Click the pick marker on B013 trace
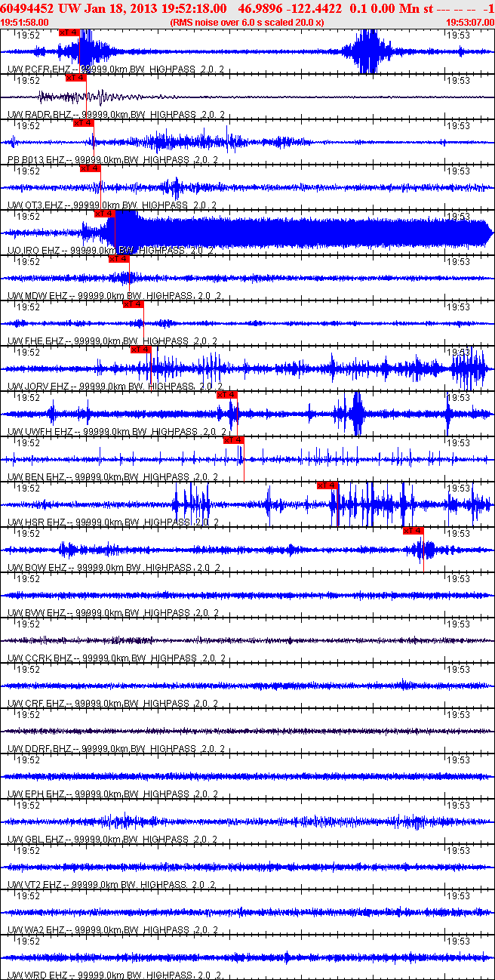495x980 pixels. (83, 123)
